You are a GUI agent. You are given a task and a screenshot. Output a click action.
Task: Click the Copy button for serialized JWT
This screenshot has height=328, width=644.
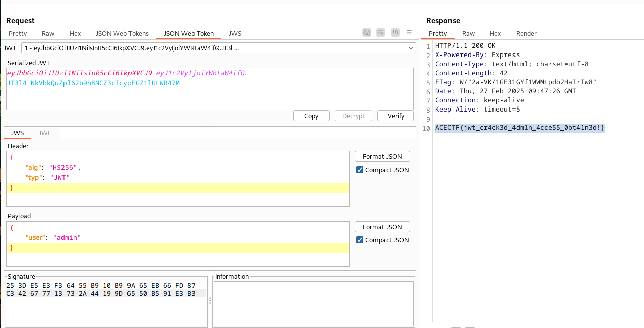tap(311, 116)
